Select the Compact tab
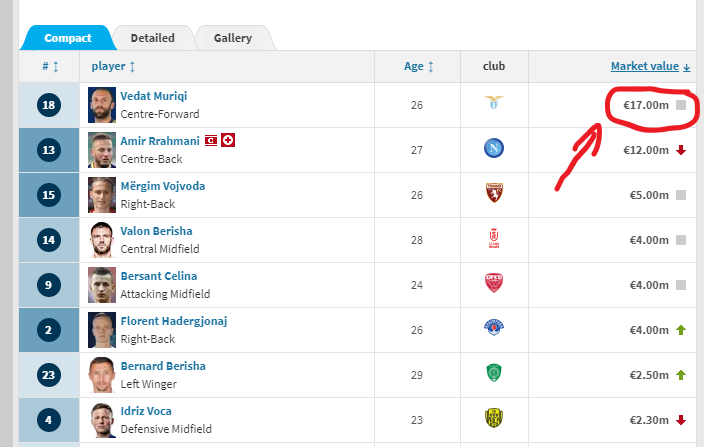Image resolution: width=704 pixels, height=447 pixels. click(67, 38)
